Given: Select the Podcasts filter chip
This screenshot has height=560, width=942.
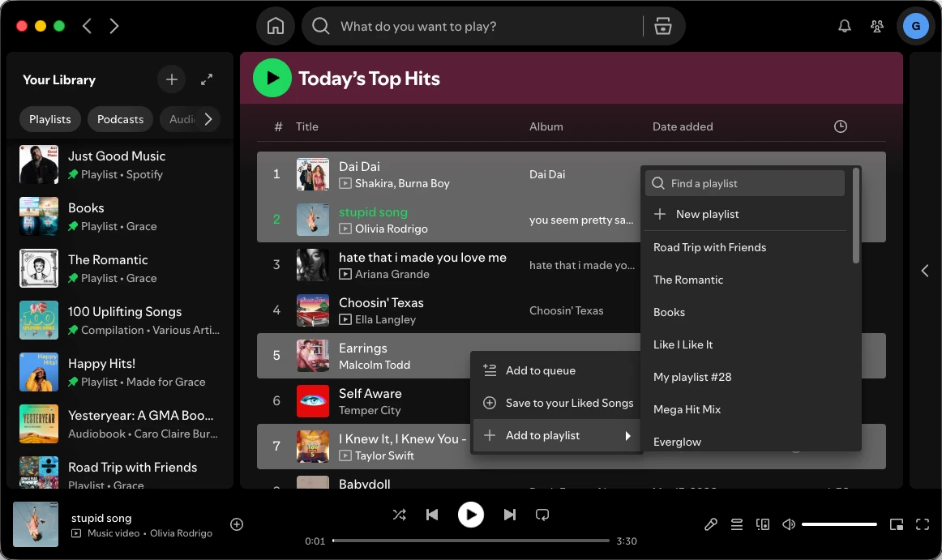Looking at the screenshot, I should click(120, 119).
